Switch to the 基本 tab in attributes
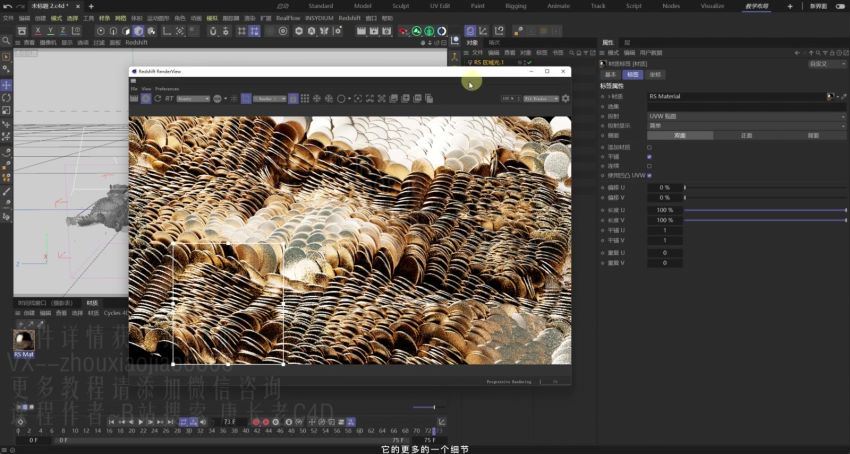The image size is (850, 454). point(610,75)
